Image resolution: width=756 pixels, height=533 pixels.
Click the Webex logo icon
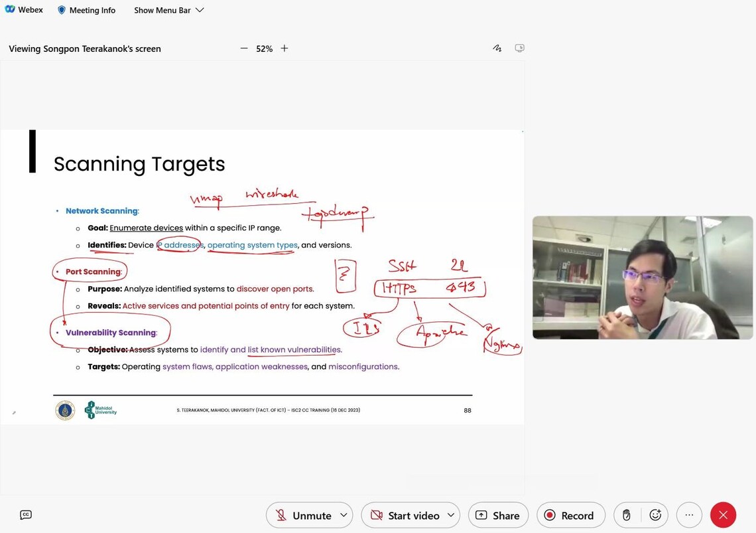9,10
